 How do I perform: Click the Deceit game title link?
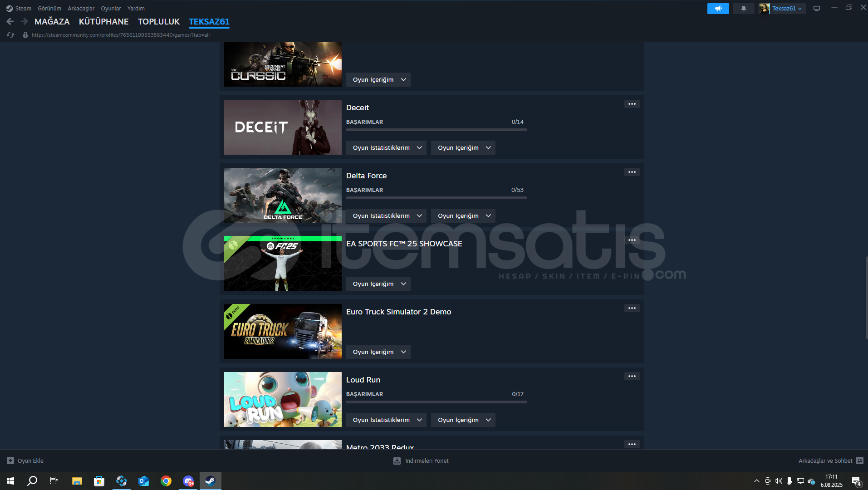pyautogui.click(x=358, y=108)
